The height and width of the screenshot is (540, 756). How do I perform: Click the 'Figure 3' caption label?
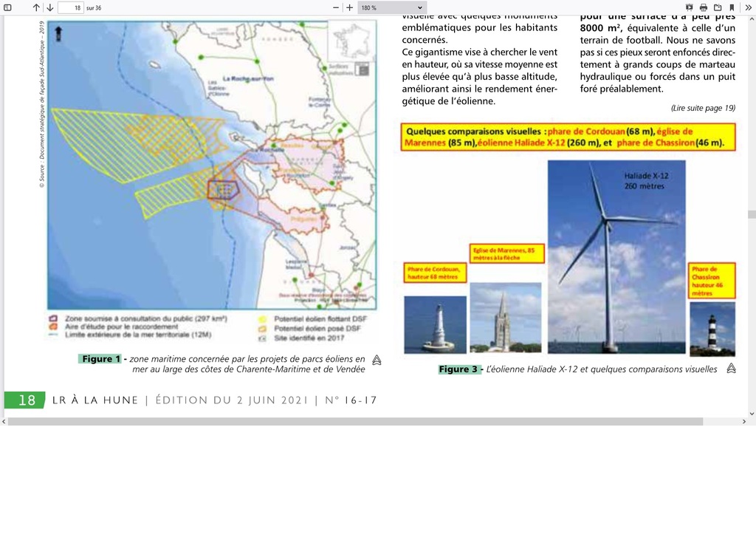(458, 369)
